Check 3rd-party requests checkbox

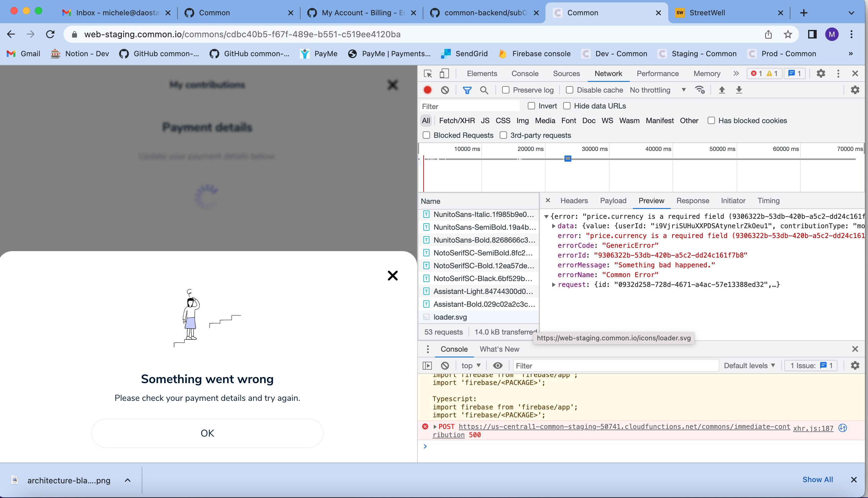pyautogui.click(x=503, y=135)
